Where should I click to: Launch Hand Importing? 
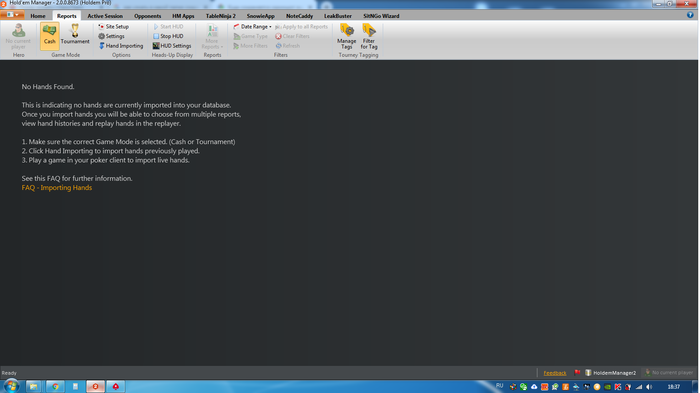(x=121, y=46)
